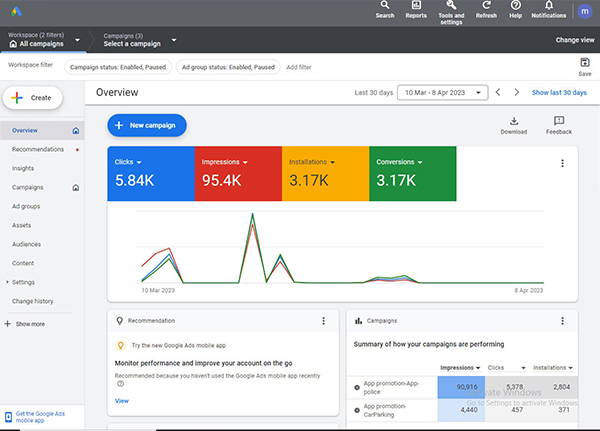Select the green Conversions metric tile
600x431 pixels.
pyautogui.click(x=412, y=173)
